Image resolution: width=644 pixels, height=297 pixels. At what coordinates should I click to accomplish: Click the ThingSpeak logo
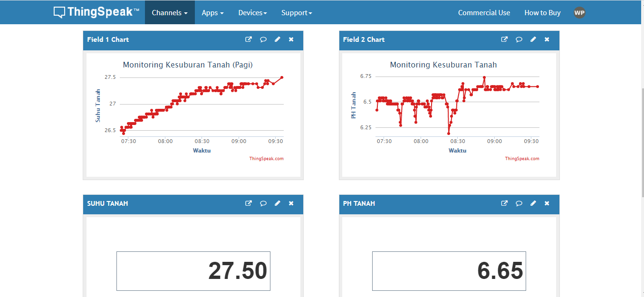point(96,12)
